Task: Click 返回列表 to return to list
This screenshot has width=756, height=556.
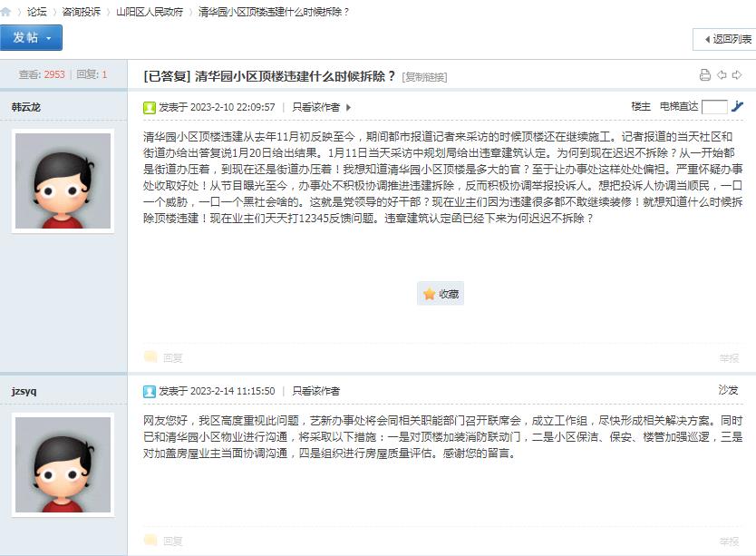Action: (x=724, y=39)
